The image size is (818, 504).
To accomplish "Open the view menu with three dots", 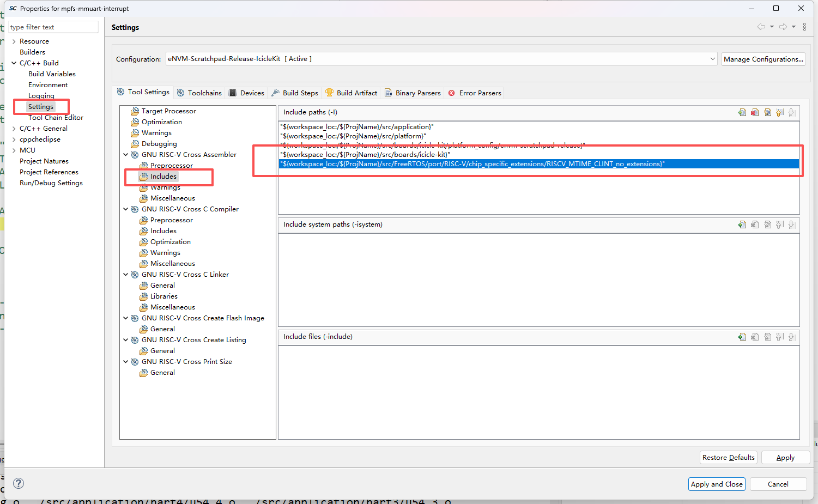I will tap(804, 27).
